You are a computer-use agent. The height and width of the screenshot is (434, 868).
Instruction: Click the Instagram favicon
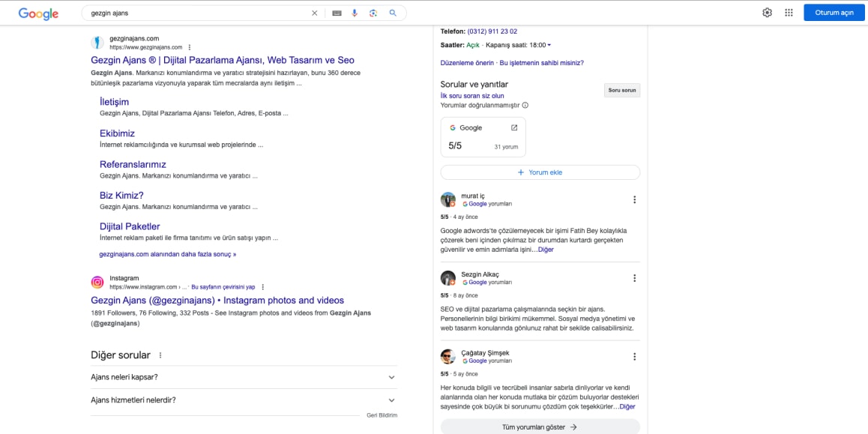coord(97,283)
